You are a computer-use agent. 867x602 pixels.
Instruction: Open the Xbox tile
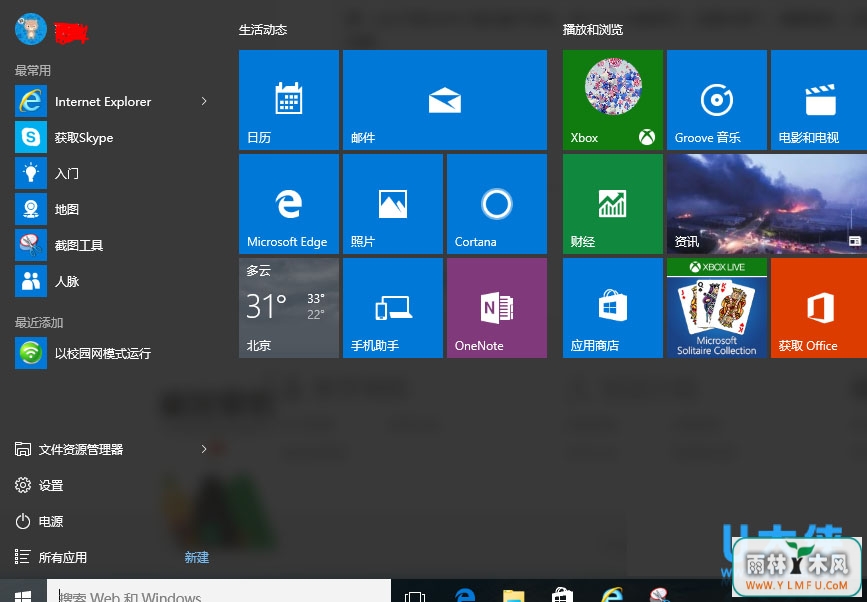point(613,100)
